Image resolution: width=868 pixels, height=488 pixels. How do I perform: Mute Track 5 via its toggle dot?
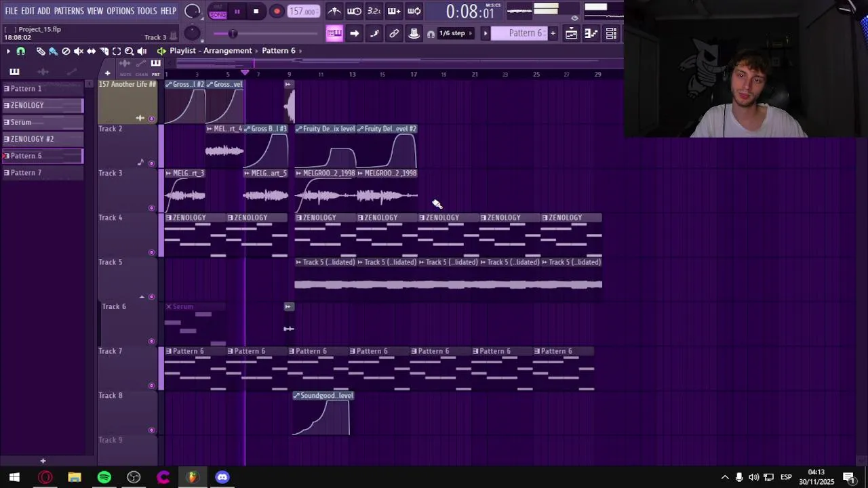(x=151, y=297)
